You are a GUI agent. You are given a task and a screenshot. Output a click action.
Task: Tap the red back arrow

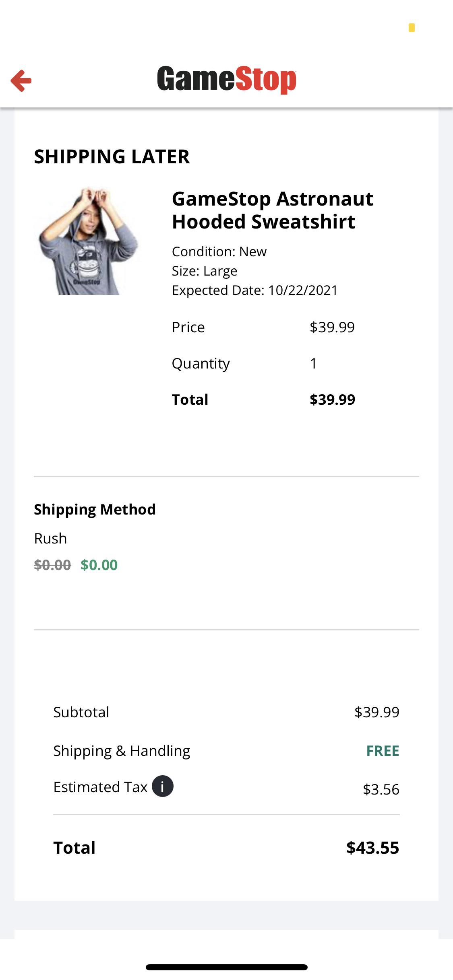(x=21, y=80)
